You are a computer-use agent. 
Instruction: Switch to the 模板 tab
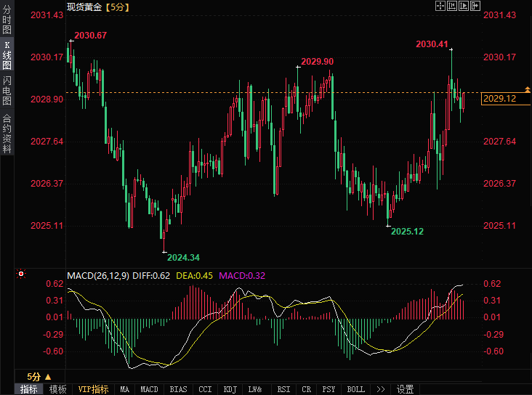click(57, 389)
